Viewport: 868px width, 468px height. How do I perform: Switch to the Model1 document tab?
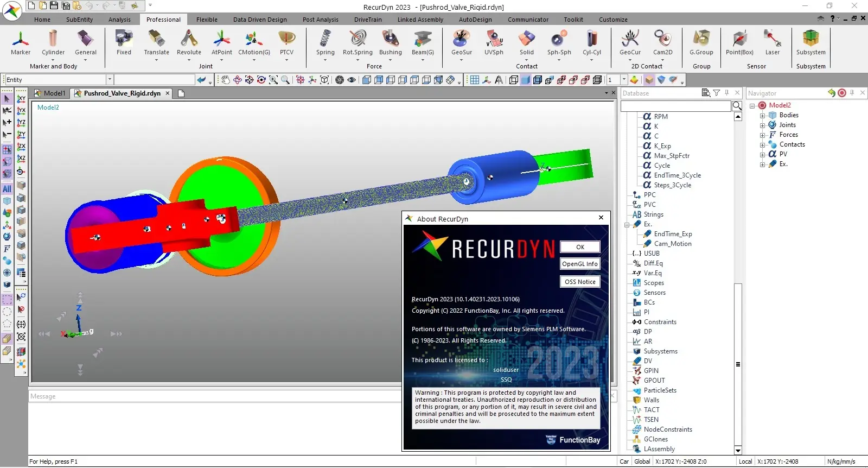[50, 93]
